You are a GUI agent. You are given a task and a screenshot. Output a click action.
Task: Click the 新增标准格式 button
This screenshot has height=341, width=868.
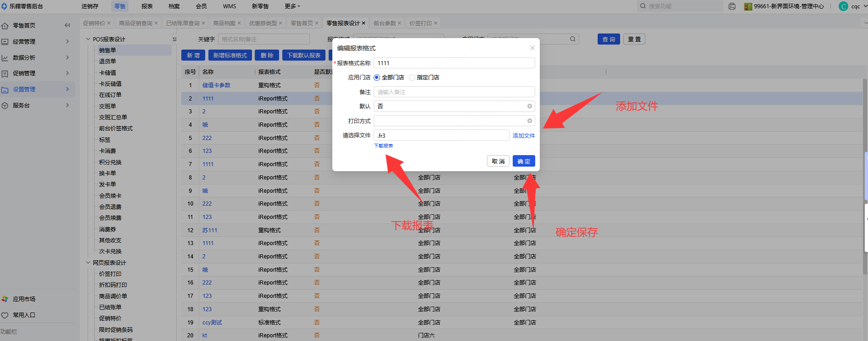pyautogui.click(x=230, y=55)
